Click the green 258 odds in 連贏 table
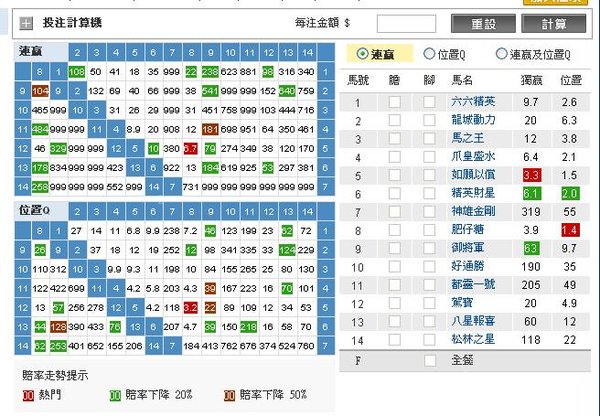The height and width of the screenshot is (416, 600). 40,187
